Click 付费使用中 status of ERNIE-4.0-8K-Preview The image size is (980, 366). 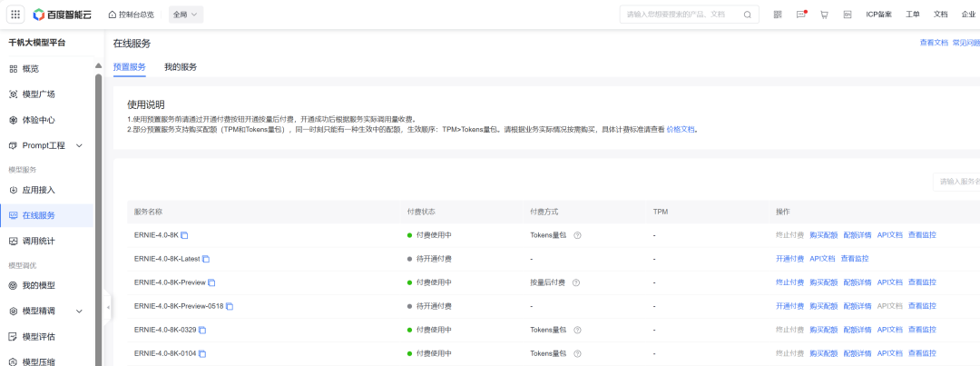429,282
